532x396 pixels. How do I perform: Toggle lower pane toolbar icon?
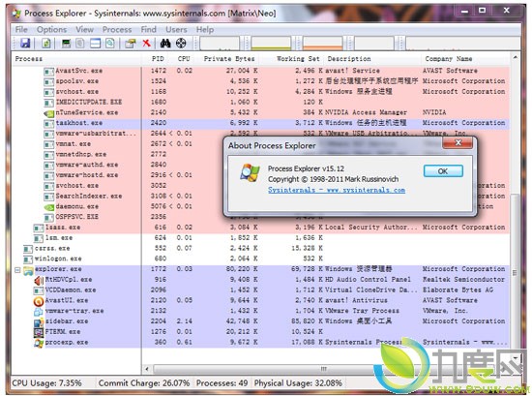click(95, 44)
